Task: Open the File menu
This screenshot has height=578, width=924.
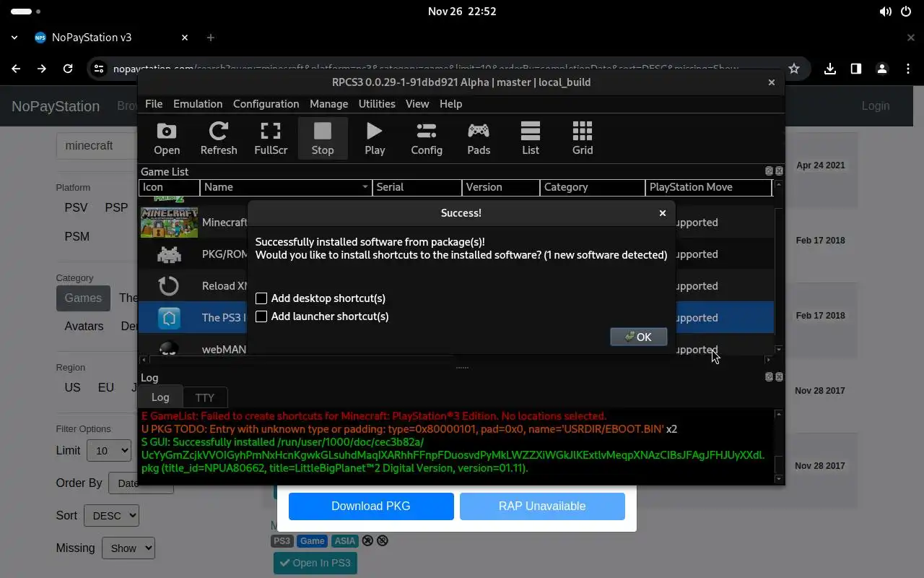Action: [154, 104]
